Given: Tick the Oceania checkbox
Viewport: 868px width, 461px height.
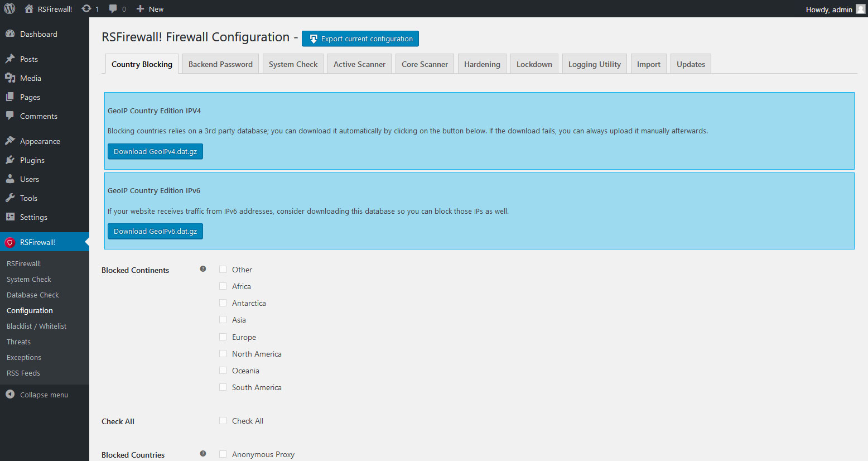Looking at the screenshot, I should click(223, 371).
